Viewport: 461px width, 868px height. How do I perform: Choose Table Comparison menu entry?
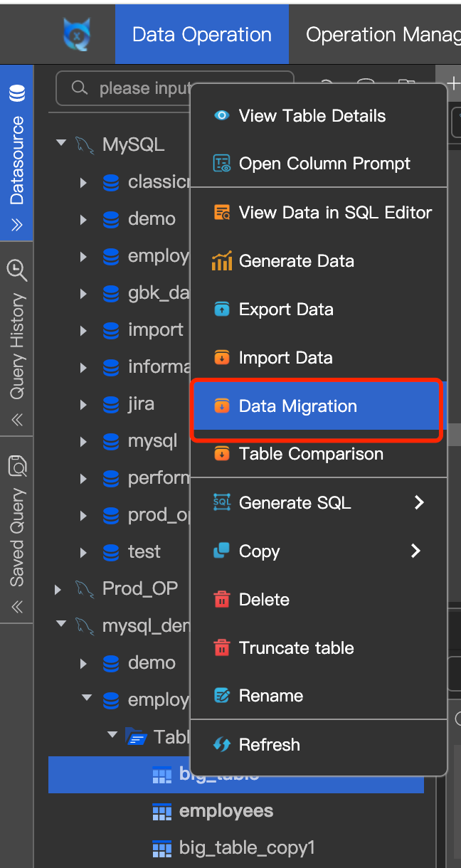coord(311,454)
